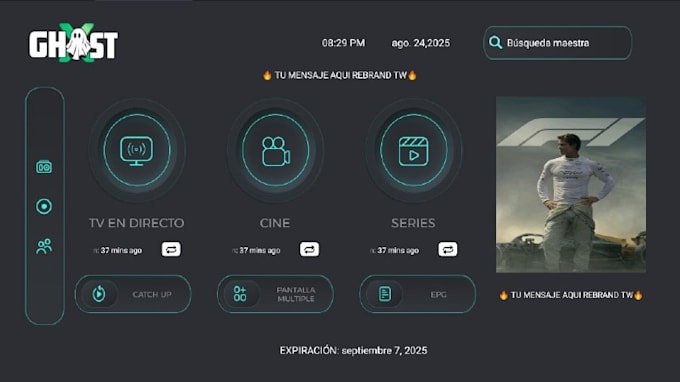Select the TV EN DIRECTO label
Image resolution: width=680 pixels, height=382 pixels.
pos(137,223)
